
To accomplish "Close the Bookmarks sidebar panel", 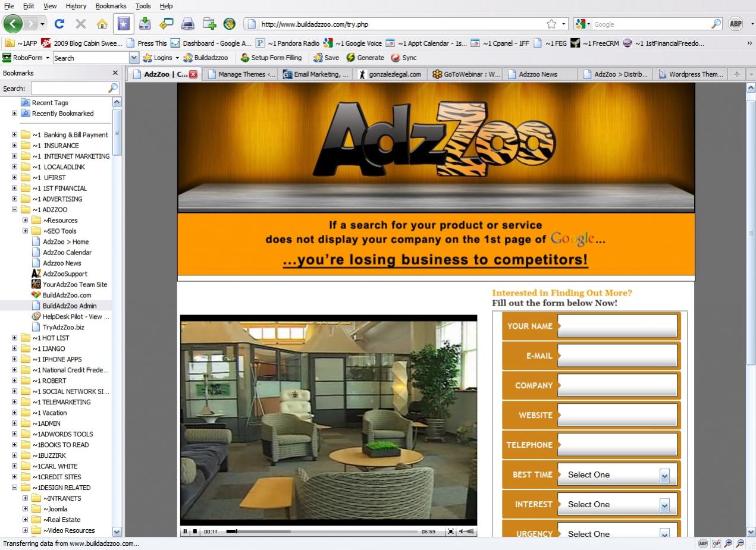I will coord(115,73).
